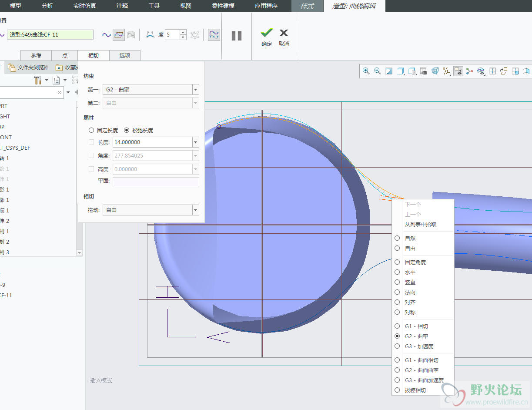532x410 pixels.
Task: Select the planar curve type icon
Action: click(x=119, y=35)
